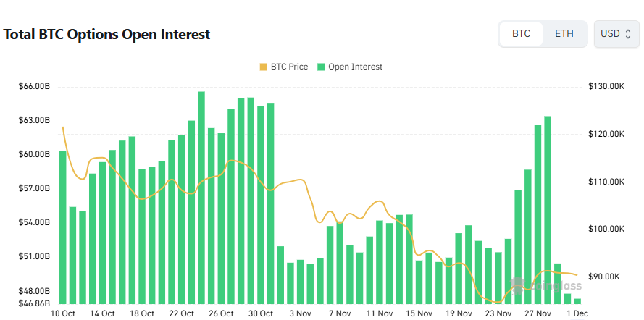Toggle Open Interest legend series

(x=354, y=67)
